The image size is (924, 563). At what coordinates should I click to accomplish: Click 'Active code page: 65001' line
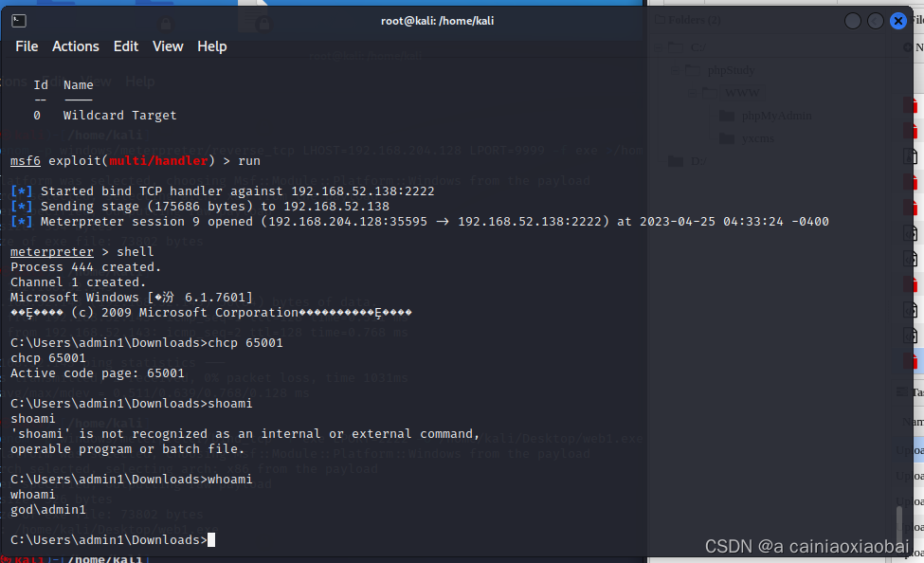[x=98, y=373]
